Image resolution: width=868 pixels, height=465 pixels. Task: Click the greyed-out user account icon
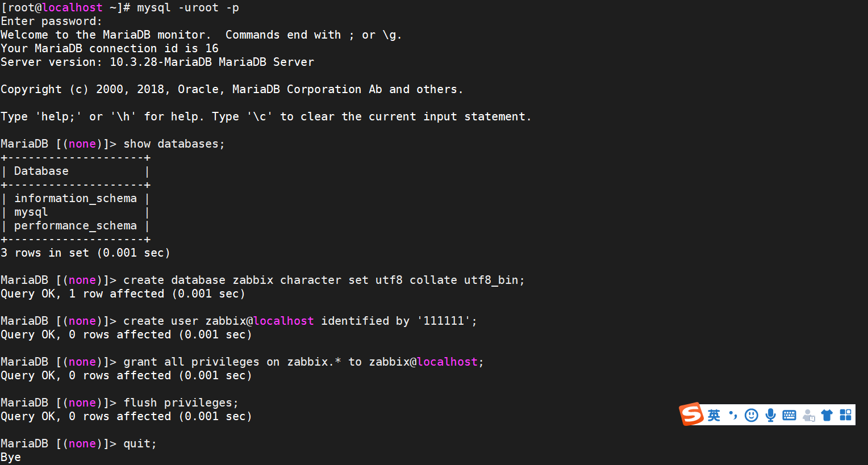(808, 416)
